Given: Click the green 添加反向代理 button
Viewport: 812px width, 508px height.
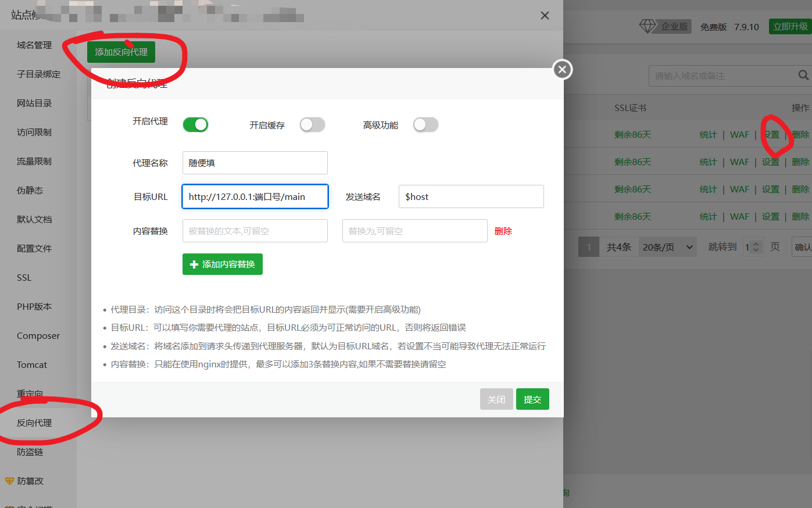Looking at the screenshot, I should coord(121,52).
